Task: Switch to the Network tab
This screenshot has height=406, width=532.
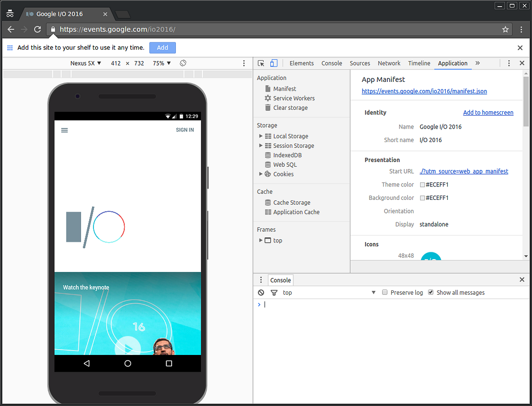Action: click(389, 63)
